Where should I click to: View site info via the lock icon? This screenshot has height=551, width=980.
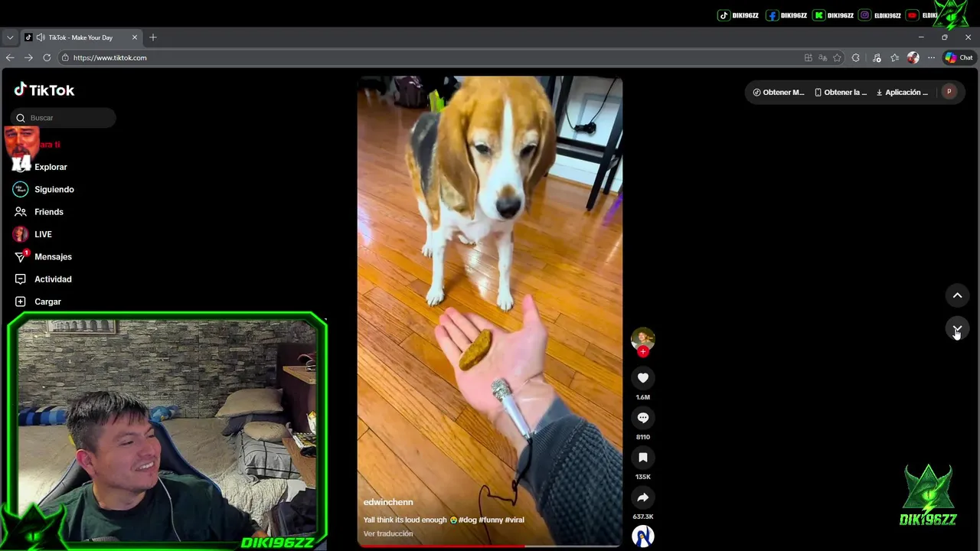(x=65, y=57)
